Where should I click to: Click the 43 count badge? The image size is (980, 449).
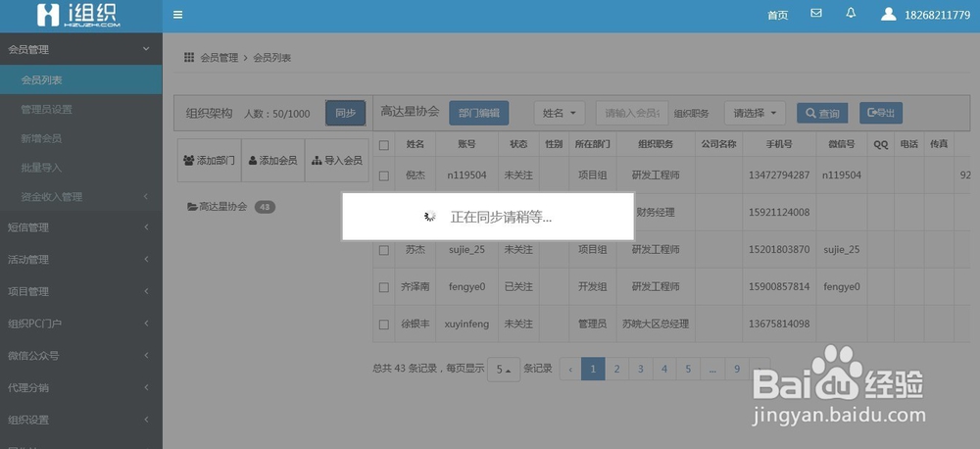tap(265, 207)
